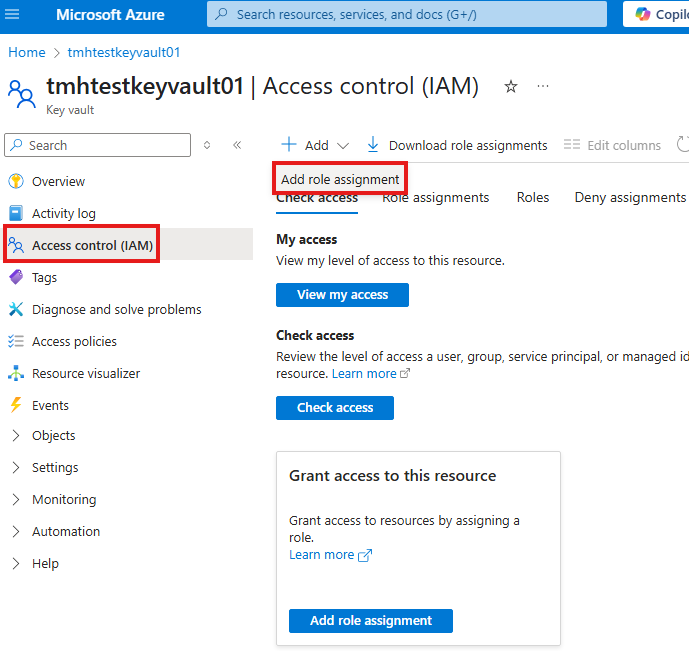This screenshot has width=689, height=651.
Task: Open Diagnose and solve problems in sidebar
Action: 116,309
